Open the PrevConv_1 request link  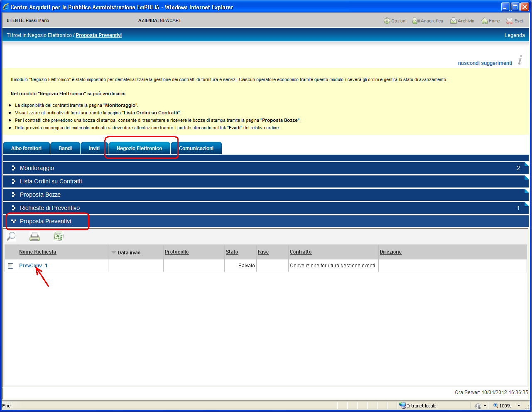point(33,265)
